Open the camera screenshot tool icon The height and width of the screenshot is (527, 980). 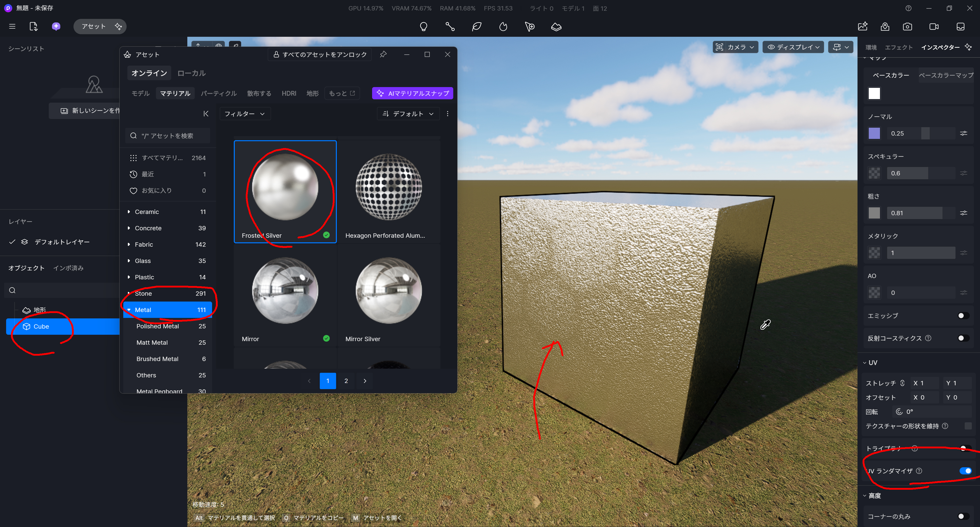pyautogui.click(x=907, y=27)
